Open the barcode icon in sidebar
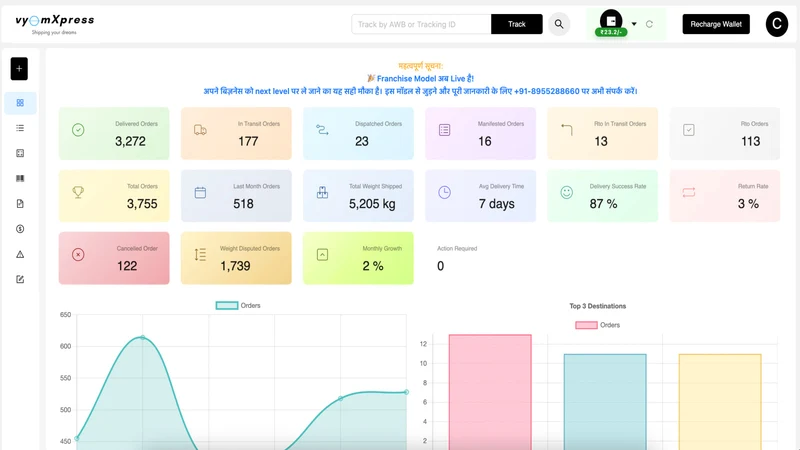This screenshot has width=800, height=450. pyautogui.click(x=20, y=179)
